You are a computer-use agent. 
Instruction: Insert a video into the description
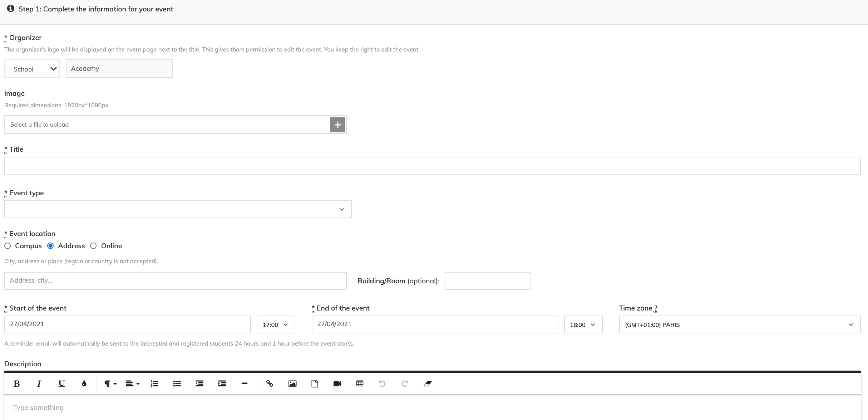pyautogui.click(x=337, y=384)
